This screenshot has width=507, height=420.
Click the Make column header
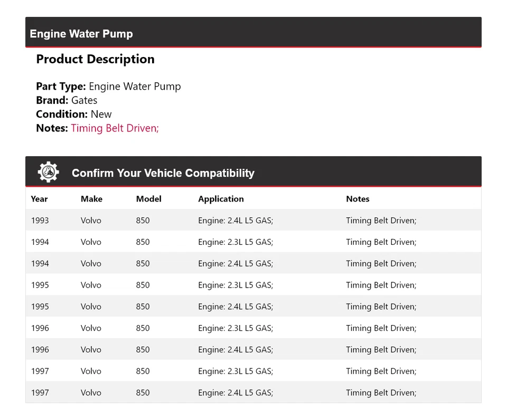pos(91,199)
